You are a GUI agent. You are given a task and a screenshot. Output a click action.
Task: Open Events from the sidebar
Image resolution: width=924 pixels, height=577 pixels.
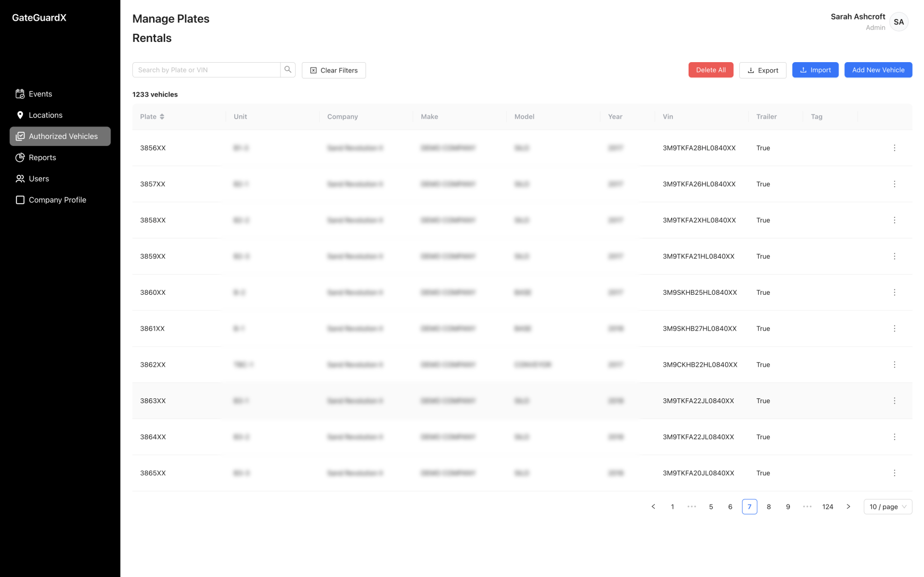pos(40,94)
